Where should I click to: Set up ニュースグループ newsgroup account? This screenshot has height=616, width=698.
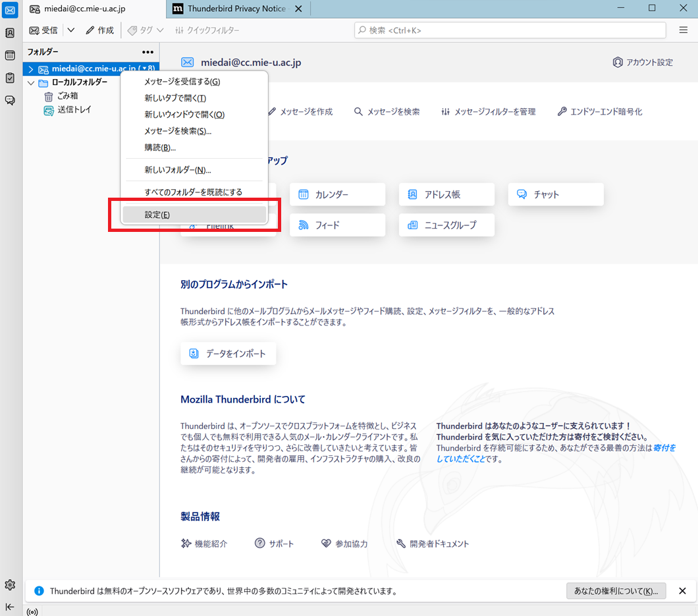446,225
